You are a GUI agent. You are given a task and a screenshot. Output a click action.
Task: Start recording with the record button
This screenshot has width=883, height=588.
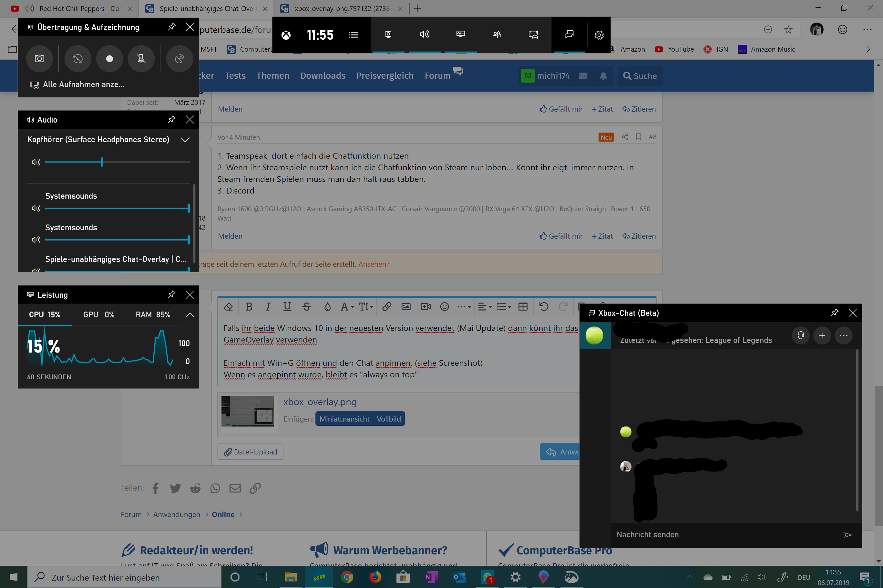[109, 58]
